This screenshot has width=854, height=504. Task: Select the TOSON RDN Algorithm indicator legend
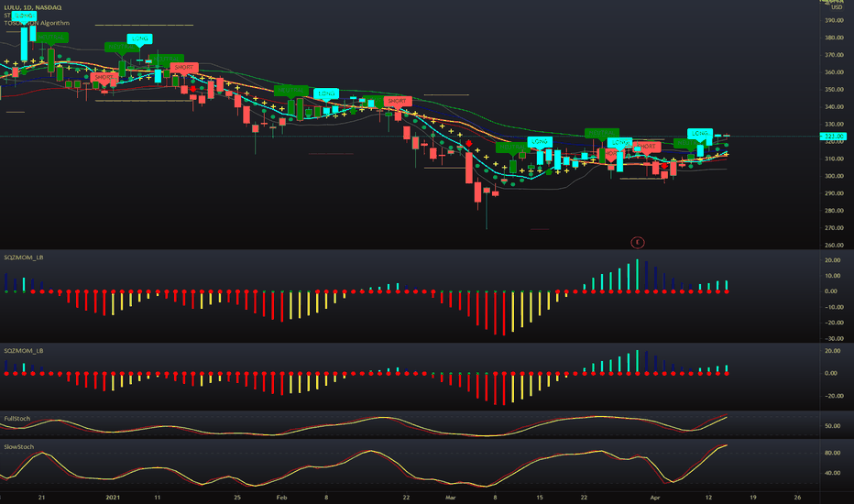tap(37, 23)
